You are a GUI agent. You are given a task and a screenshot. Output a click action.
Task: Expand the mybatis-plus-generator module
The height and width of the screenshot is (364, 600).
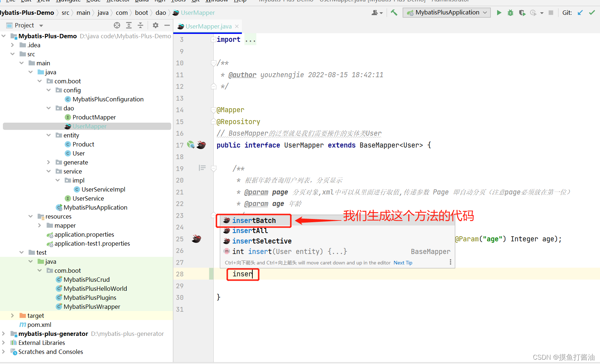coord(4,334)
